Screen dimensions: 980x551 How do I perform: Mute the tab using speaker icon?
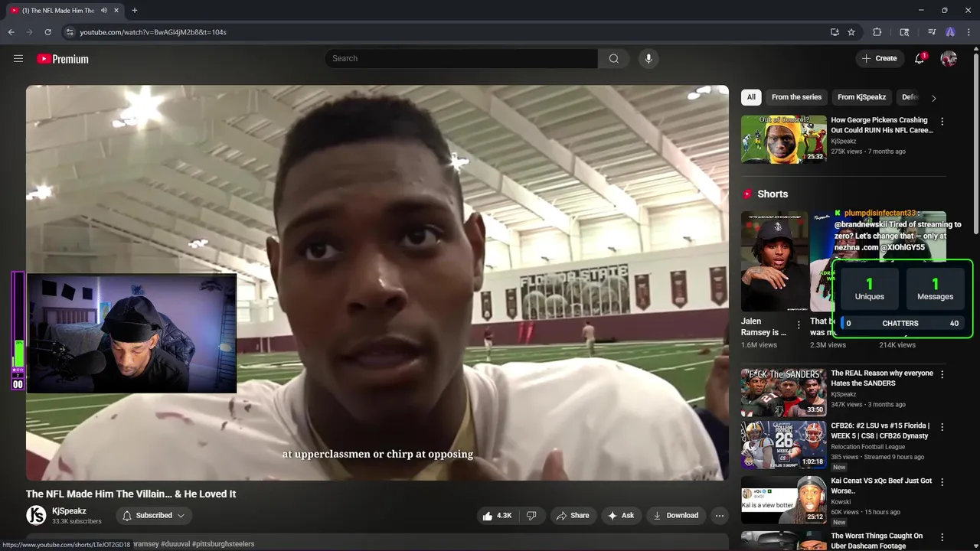tap(103, 10)
